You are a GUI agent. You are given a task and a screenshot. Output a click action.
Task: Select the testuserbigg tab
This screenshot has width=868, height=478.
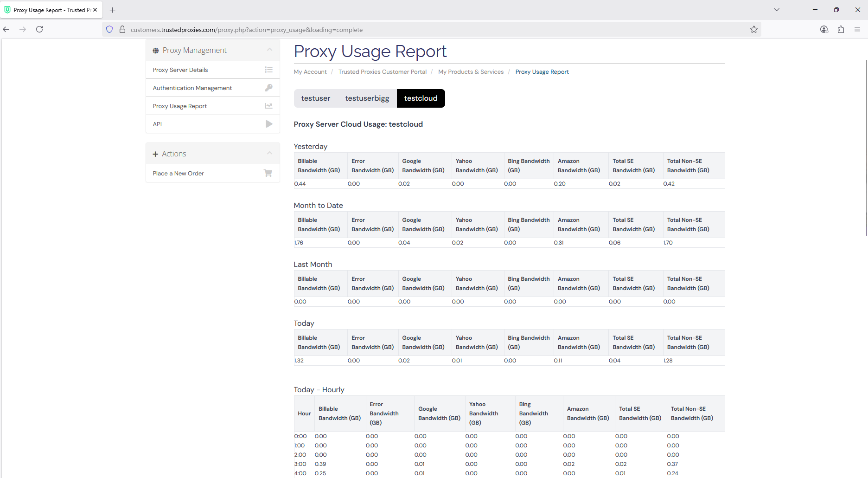coord(367,98)
